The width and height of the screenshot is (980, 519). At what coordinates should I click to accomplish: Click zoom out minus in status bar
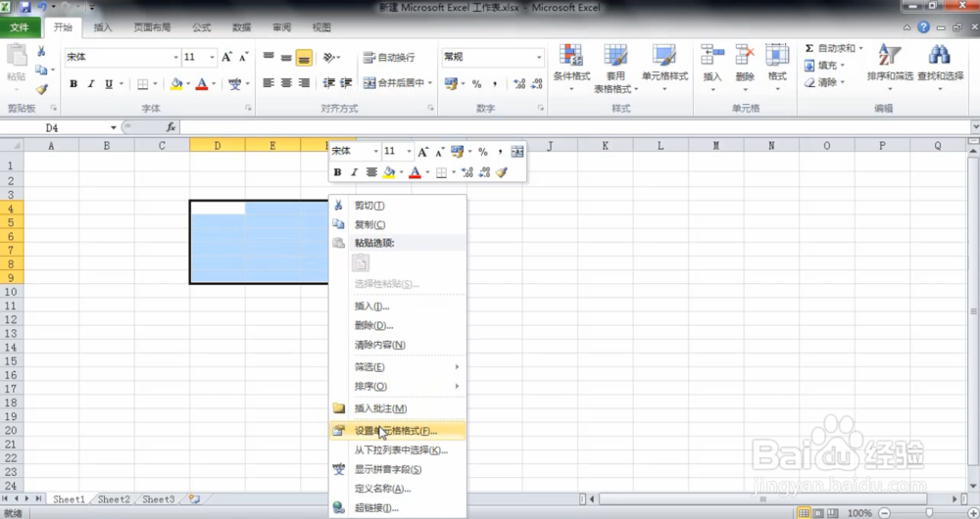click(x=884, y=513)
